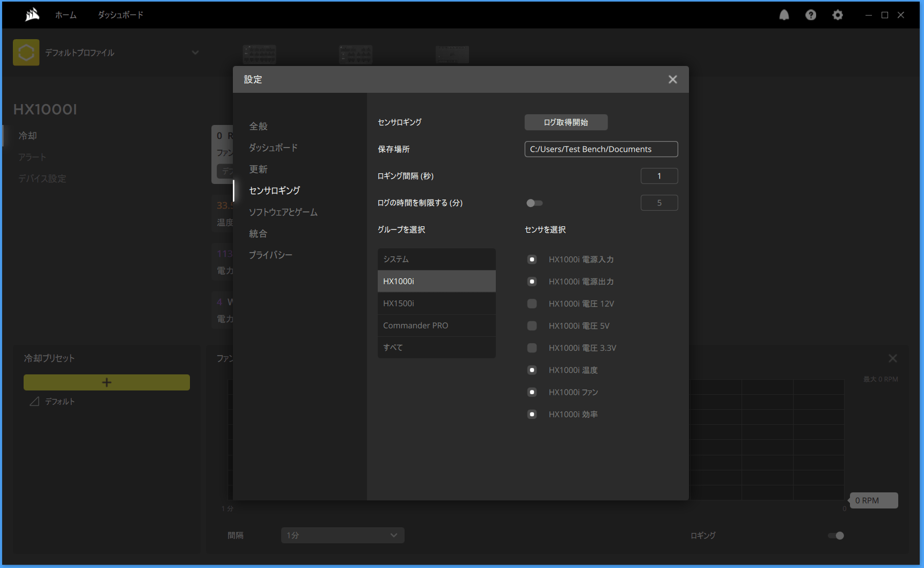Screen dimensions: 924x568
Task: Click the HX1000I device title
Action: point(45,109)
